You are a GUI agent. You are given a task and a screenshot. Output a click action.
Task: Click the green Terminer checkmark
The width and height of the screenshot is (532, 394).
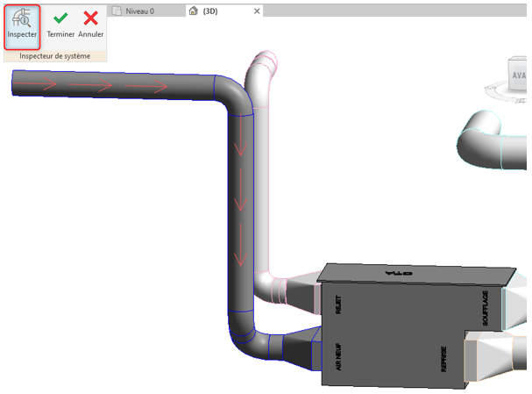point(60,18)
